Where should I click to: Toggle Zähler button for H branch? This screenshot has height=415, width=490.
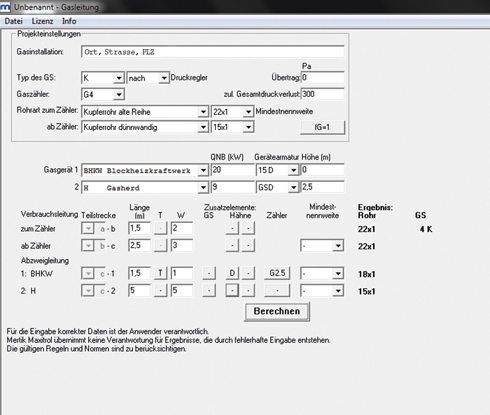[x=277, y=291]
